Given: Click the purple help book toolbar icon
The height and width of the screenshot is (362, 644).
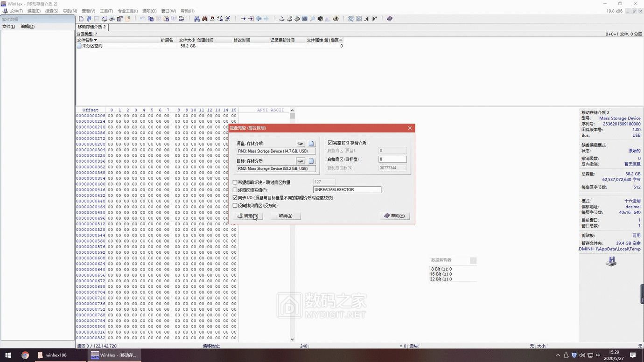Looking at the screenshot, I should click(x=389, y=19).
